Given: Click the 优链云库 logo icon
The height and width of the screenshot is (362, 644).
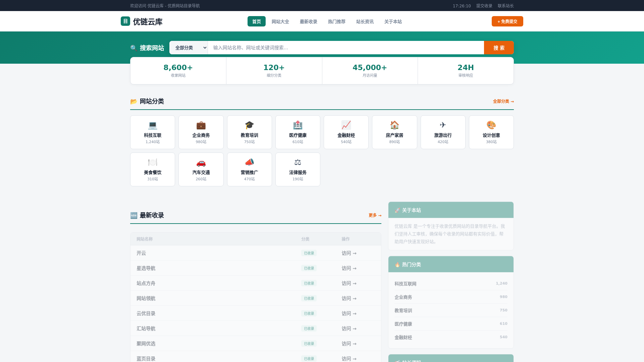Looking at the screenshot, I should [x=125, y=21].
